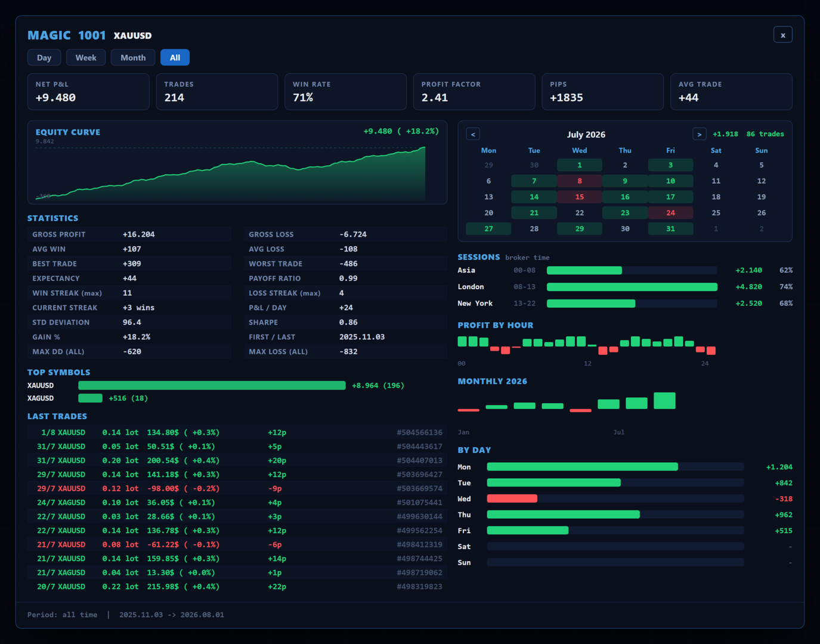This screenshot has height=644, width=820.
Task: Select July 24 in the calendar
Action: pos(670,213)
